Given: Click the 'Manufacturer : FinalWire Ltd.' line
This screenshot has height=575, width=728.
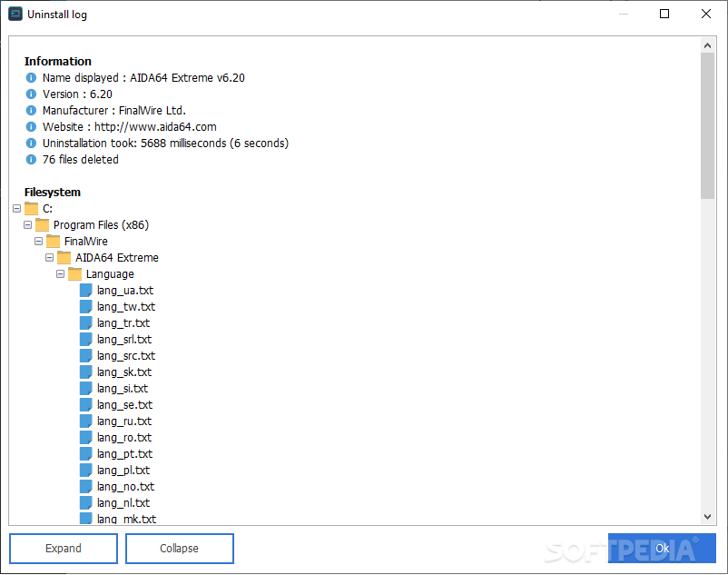Looking at the screenshot, I should click(113, 111).
